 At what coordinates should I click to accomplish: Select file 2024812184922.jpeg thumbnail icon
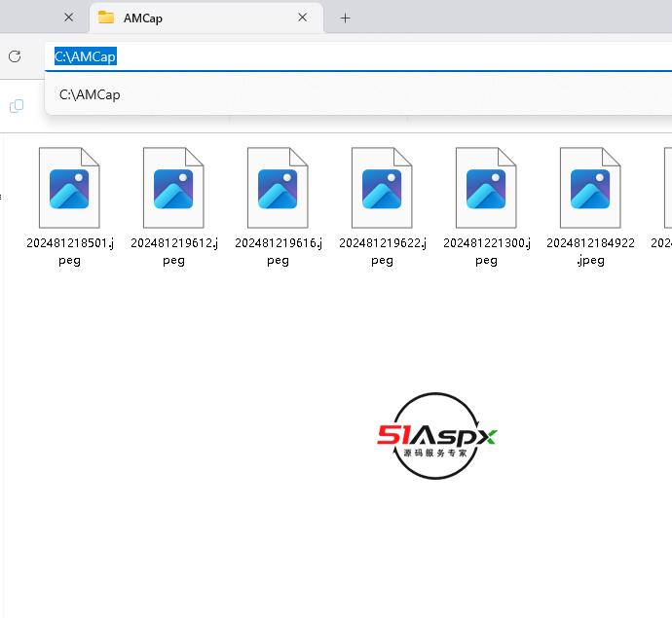click(x=590, y=188)
